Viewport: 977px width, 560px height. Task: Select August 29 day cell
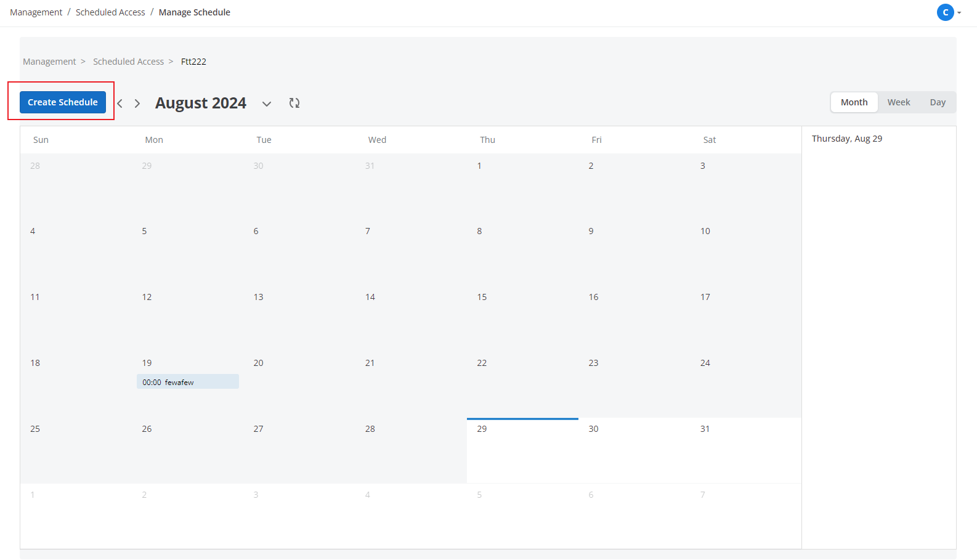[522, 451]
